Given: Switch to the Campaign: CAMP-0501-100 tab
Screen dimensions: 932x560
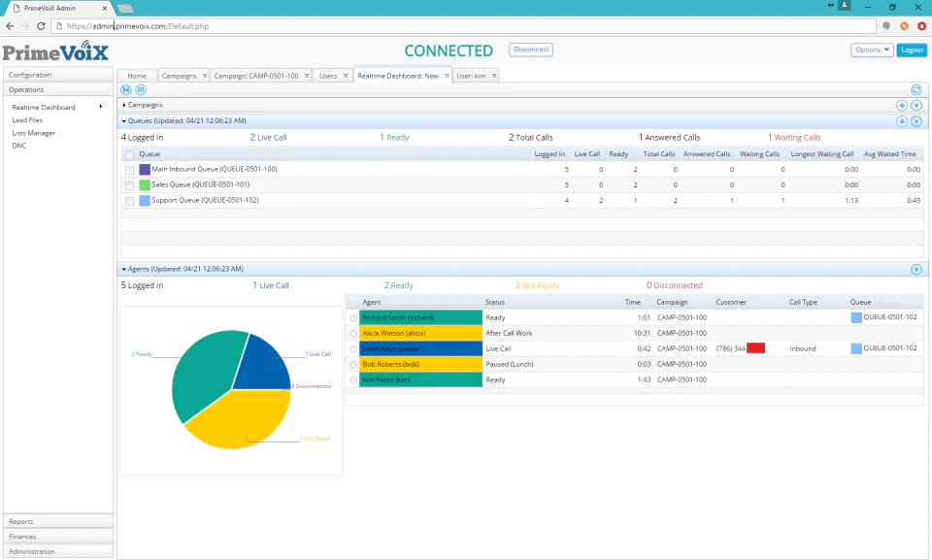Looking at the screenshot, I should 256,76.
